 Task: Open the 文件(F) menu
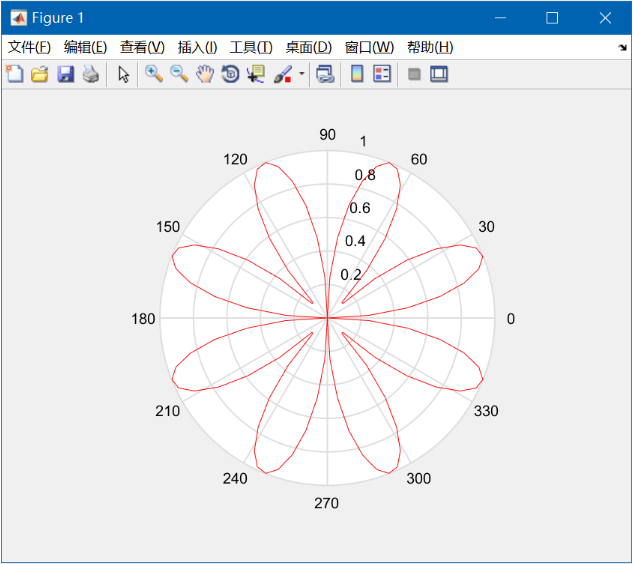(29, 47)
